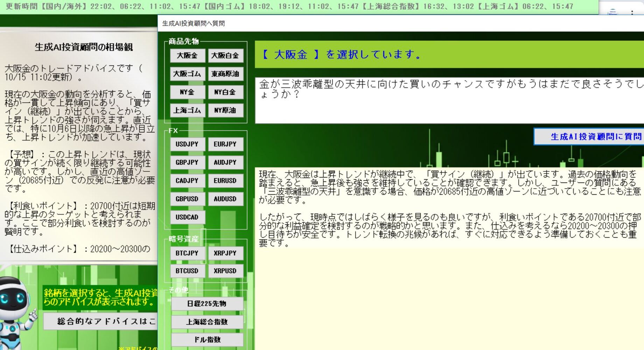The image size is (644, 350).
Task: Click the AUDUSD button
Action: pyautogui.click(x=225, y=199)
